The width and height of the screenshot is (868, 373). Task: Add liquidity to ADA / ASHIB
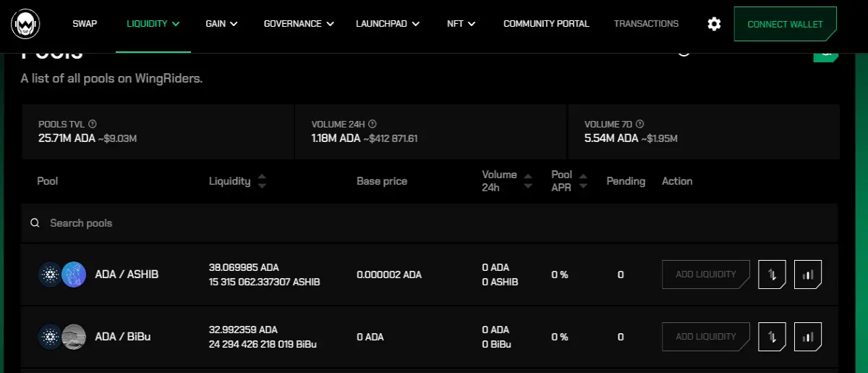[x=706, y=274]
